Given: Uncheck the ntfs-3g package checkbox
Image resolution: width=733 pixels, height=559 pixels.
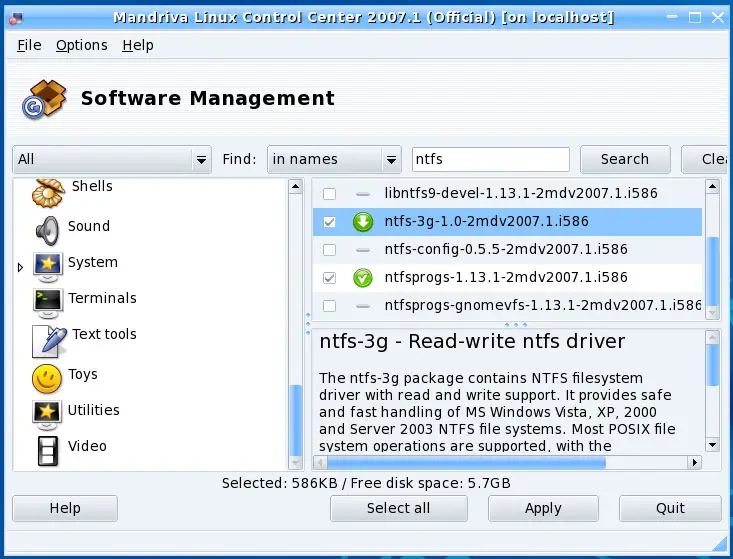Looking at the screenshot, I should pos(330,222).
